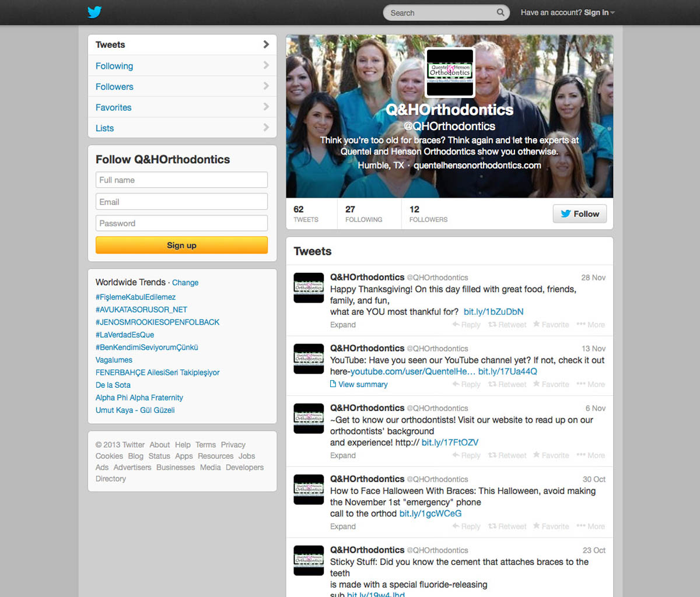
Task: Reply to the Happy Thanksgiving tweet
Action: [467, 325]
